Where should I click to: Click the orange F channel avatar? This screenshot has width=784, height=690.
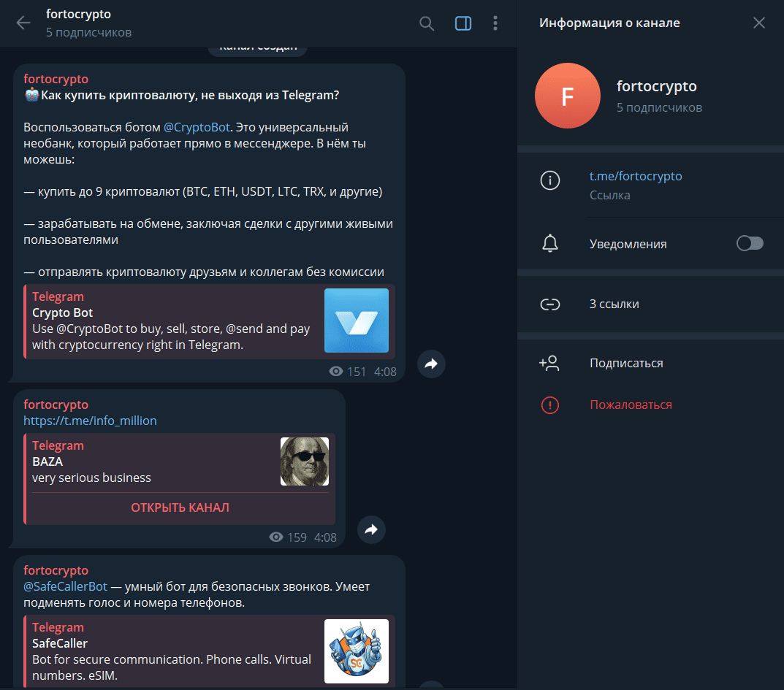[x=568, y=96]
